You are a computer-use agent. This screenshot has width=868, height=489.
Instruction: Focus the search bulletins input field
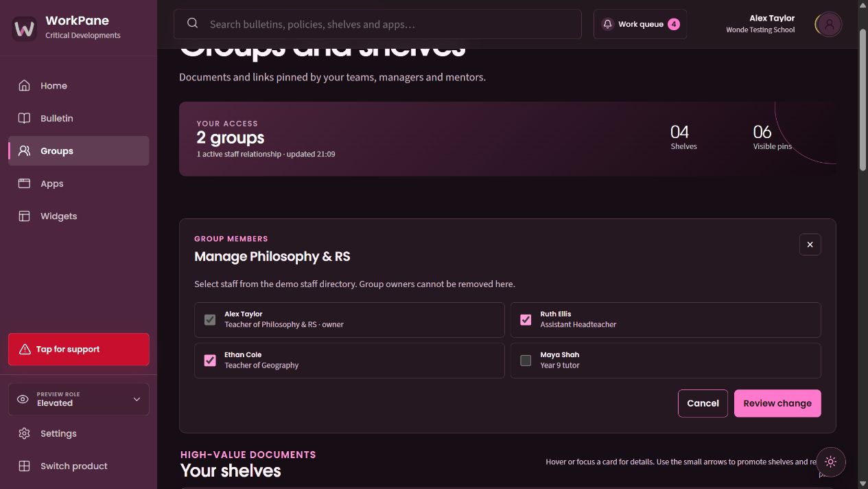click(x=377, y=24)
